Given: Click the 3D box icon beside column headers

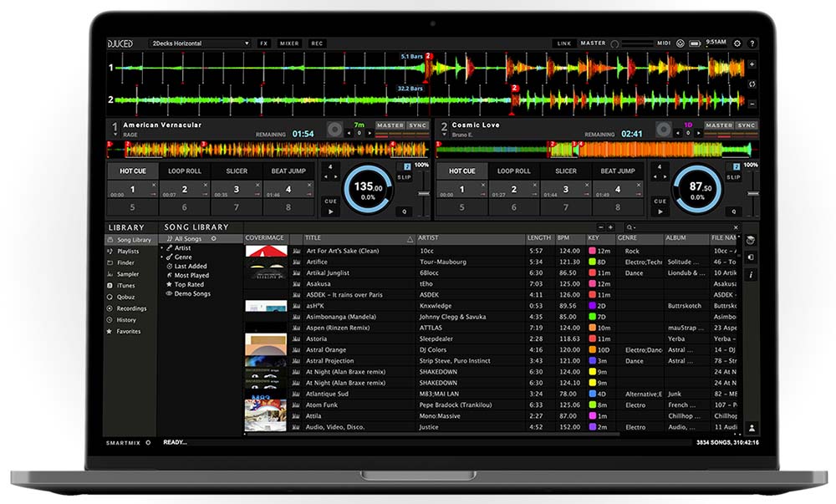Looking at the screenshot, I should tap(751, 240).
